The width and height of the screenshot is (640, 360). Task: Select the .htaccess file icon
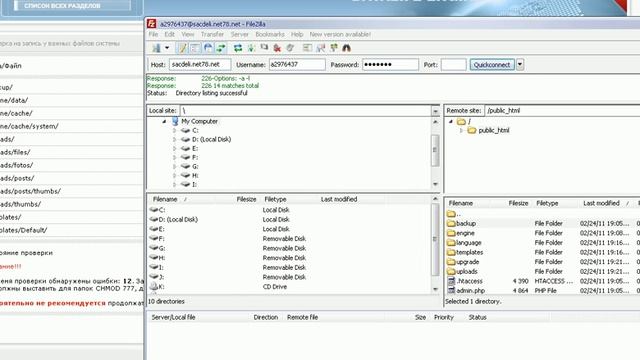(451, 281)
